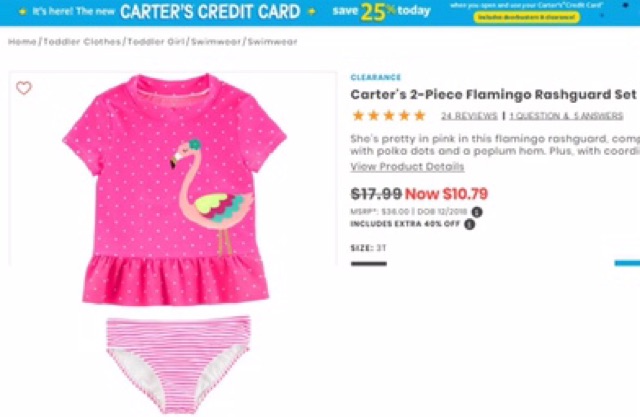This screenshot has width=640, height=417.
Task: Click the Carter's 2-Piece Flamingo Rashguard Set title
Action: [493, 95]
